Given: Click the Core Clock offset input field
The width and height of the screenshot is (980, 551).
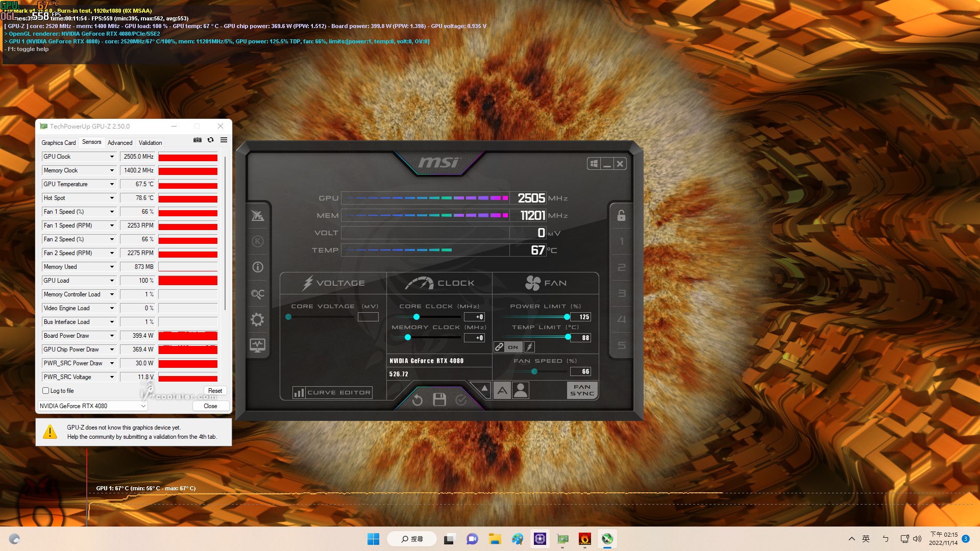Looking at the screenshot, I should (x=474, y=317).
